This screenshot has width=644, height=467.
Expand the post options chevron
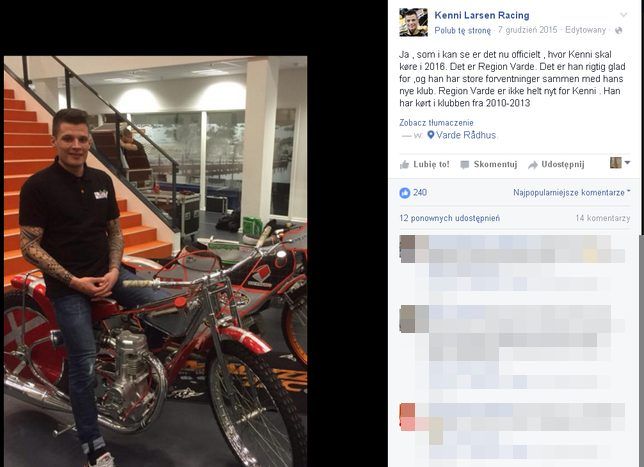pyautogui.click(x=623, y=15)
